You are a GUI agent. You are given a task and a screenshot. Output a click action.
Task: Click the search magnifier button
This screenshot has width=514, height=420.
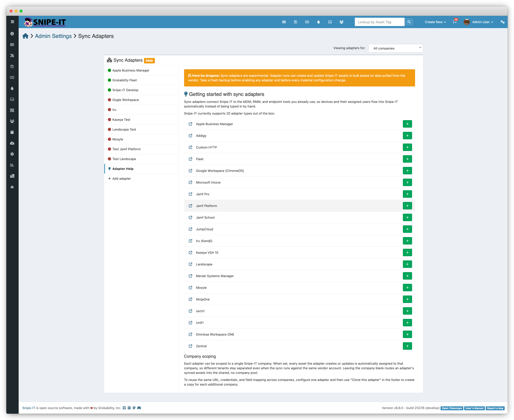pos(409,22)
